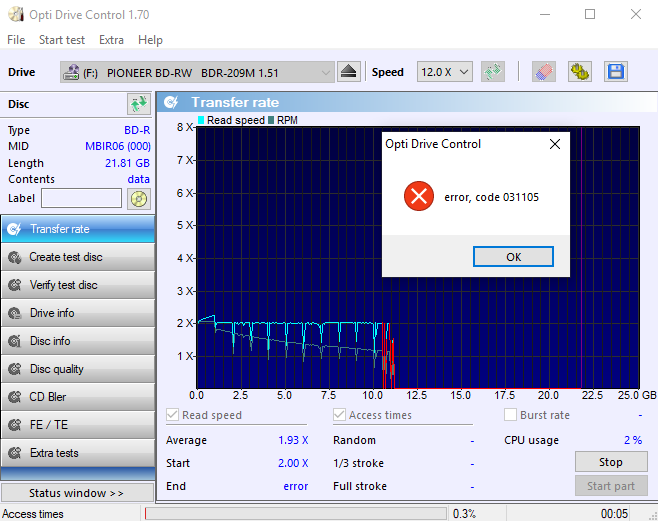Click the Start value 2.00 X
The width and height of the screenshot is (658, 521).
pos(293,463)
